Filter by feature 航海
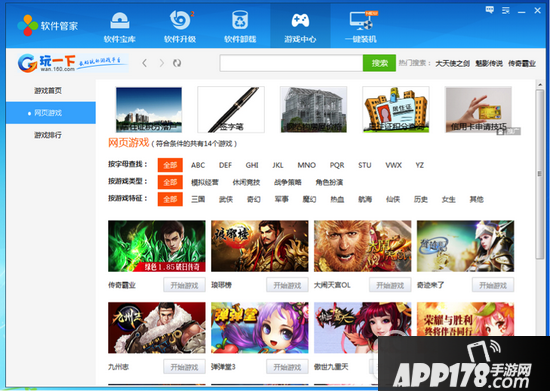Image resolution: width=550 pixels, height=391 pixels. point(365,200)
